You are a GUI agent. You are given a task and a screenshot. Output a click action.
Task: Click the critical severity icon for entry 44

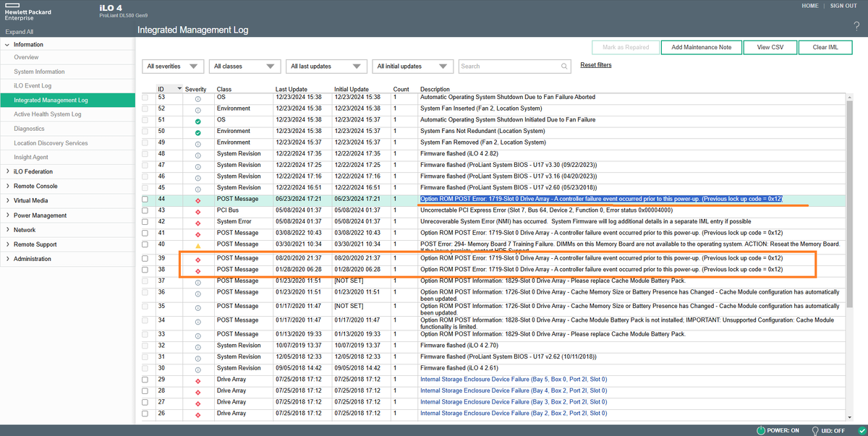click(x=197, y=199)
